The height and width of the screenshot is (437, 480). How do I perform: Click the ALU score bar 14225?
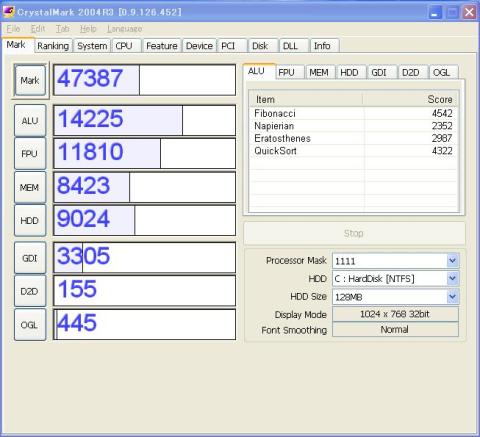[144, 120]
